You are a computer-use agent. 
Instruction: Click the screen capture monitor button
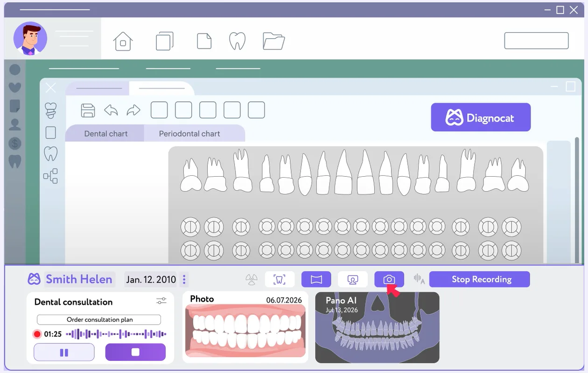pyautogui.click(x=353, y=279)
